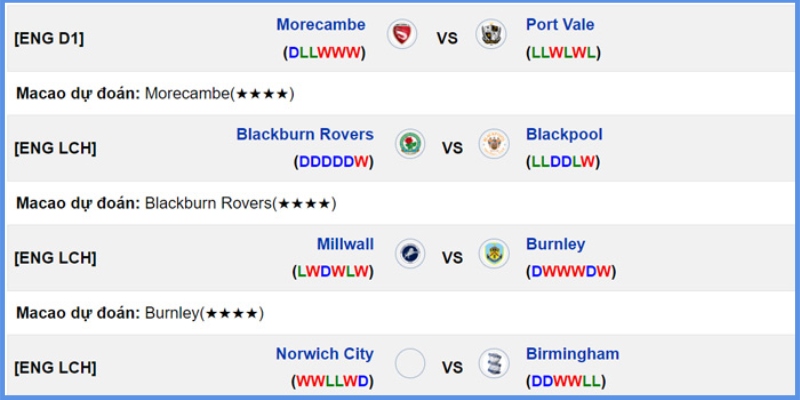This screenshot has height=400, width=800.
Task: Open the Blackburn Rovers team link
Action: click(x=305, y=134)
